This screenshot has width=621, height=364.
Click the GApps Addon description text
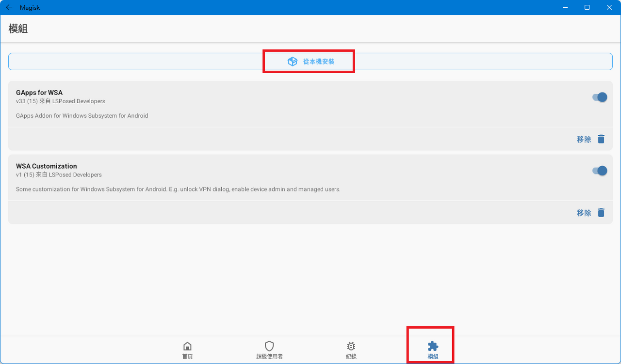point(82,116)
